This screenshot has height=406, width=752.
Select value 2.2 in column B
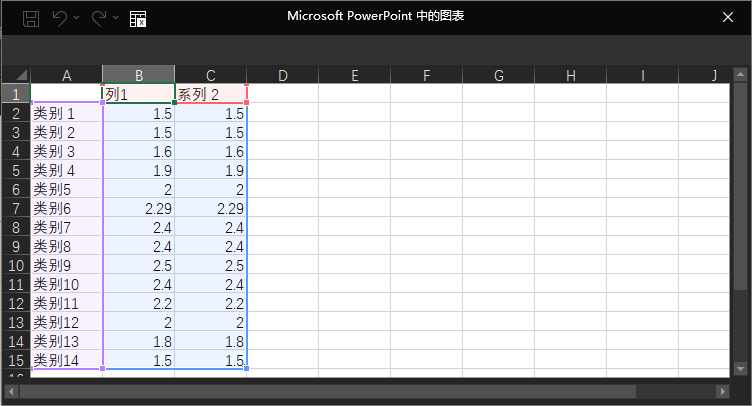139,303
